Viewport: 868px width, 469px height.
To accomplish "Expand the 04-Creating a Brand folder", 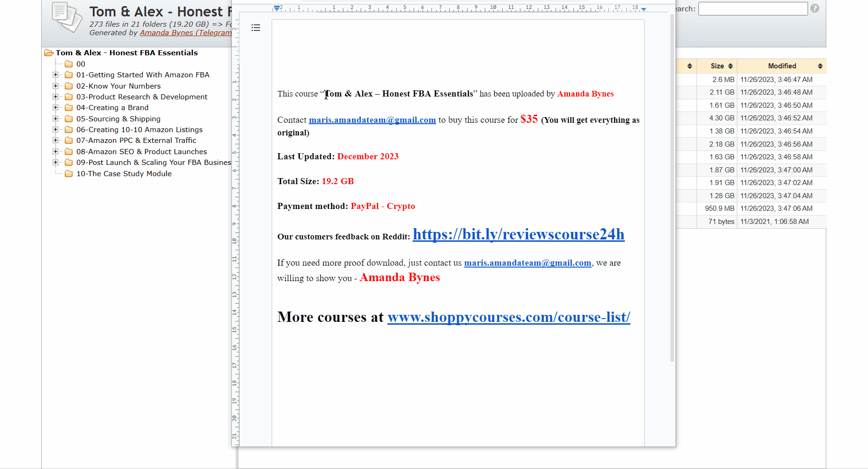I will pos(56,108).
